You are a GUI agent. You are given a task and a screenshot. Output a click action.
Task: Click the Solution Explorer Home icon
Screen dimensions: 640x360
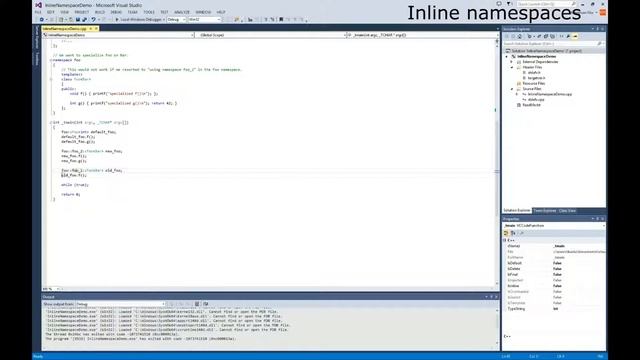pos(520,36)
